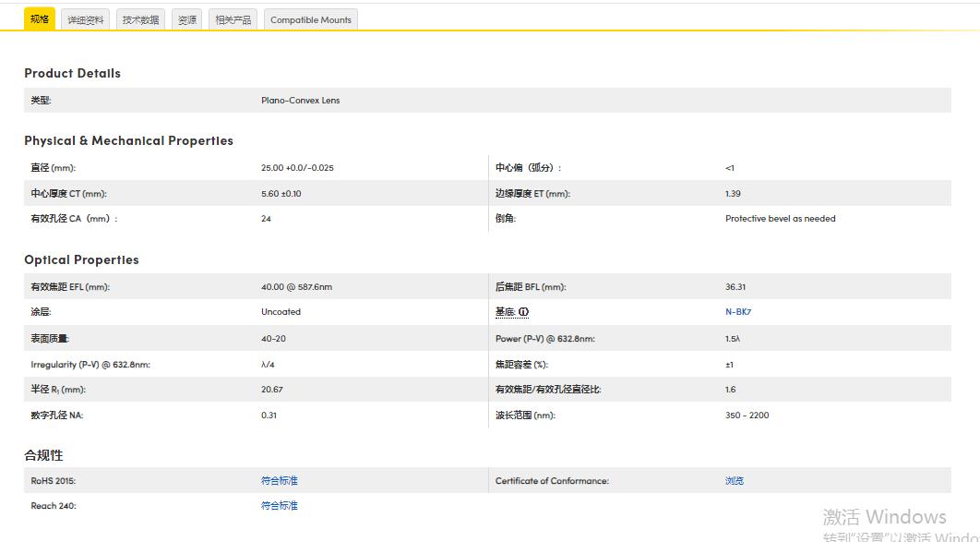Image resolution: width=980 pixels, height=542 pixels.
Task: Select the 技术数据 tab
Action: click(x=140, y=19)
